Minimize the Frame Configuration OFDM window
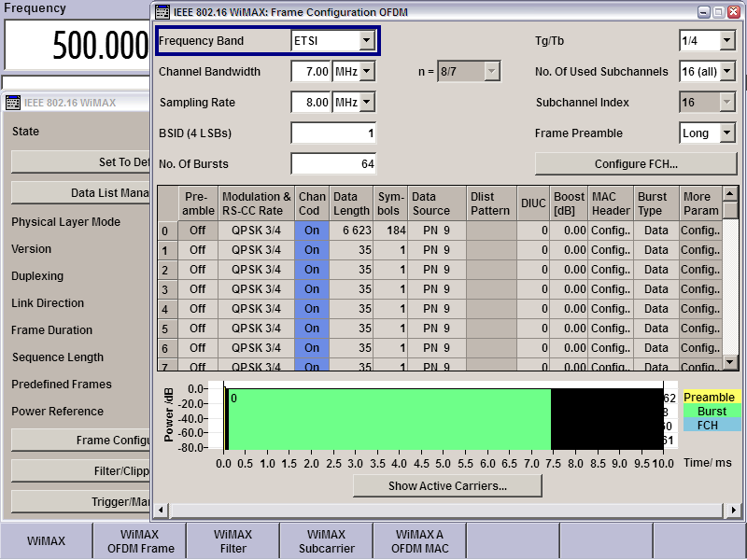Screen dimensions: 747x560 point(704,12)
